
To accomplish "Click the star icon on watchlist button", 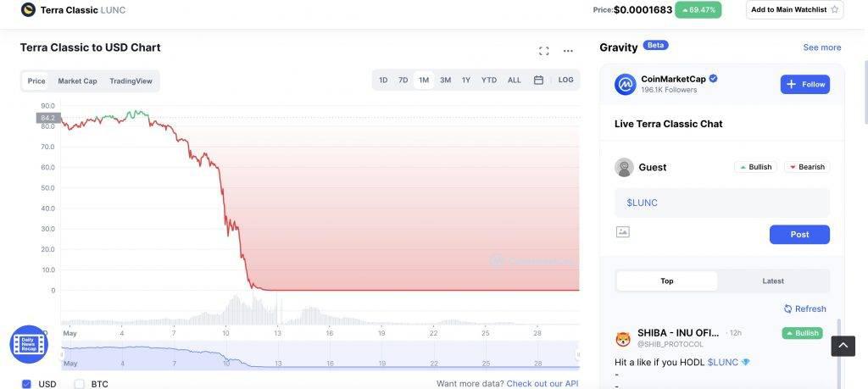I will point(834,10).
